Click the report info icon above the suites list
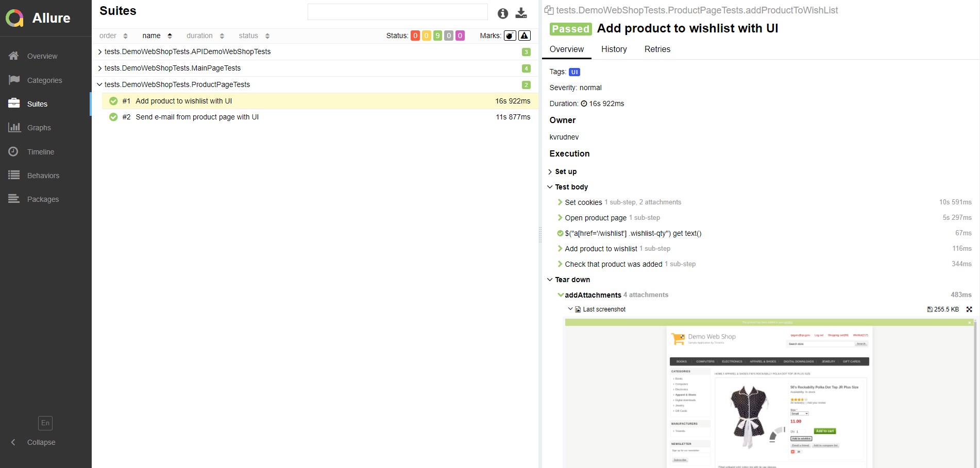This screenshot has height=468, width=980. point(503,13)
